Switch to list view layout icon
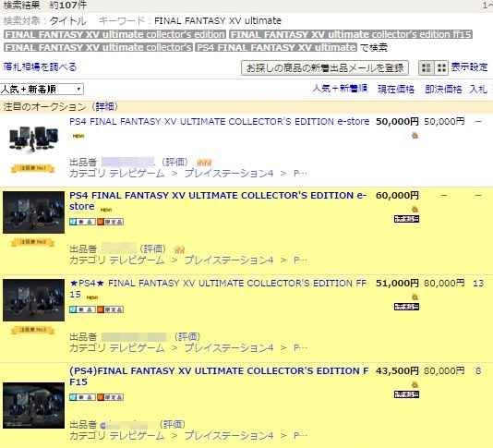Screen dimensions: 493x448 point(426,67)
